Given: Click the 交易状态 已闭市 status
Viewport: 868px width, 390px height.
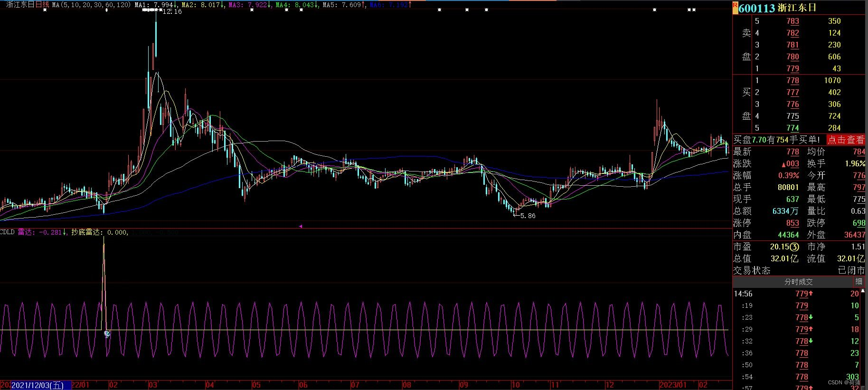Looking at the screenshot, I should pyautogui.click(x=851, y=270).
